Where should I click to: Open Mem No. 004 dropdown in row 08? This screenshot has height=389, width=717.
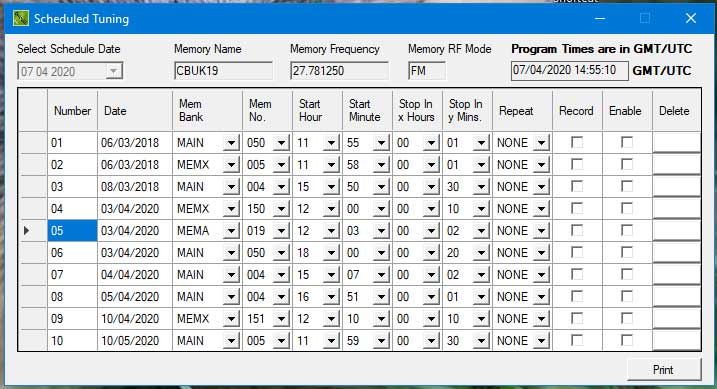click(x=281, y=297)
